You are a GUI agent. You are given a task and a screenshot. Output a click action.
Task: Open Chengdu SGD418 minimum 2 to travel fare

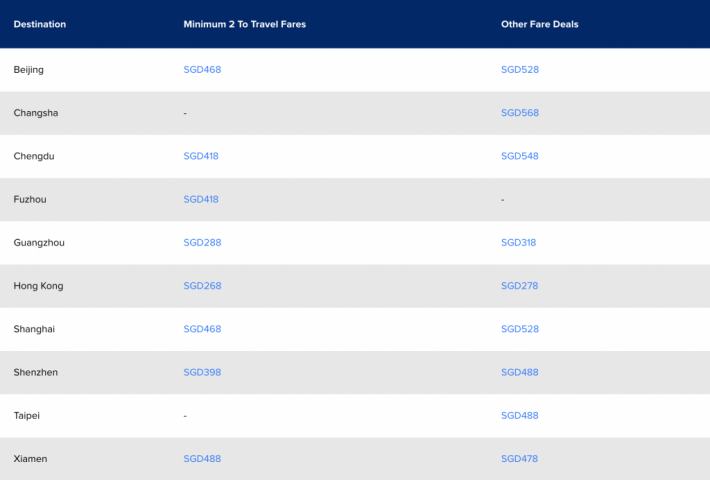coord(201,156)
